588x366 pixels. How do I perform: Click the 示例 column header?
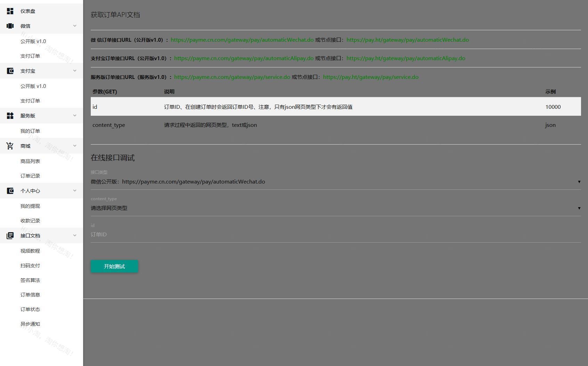550,92
